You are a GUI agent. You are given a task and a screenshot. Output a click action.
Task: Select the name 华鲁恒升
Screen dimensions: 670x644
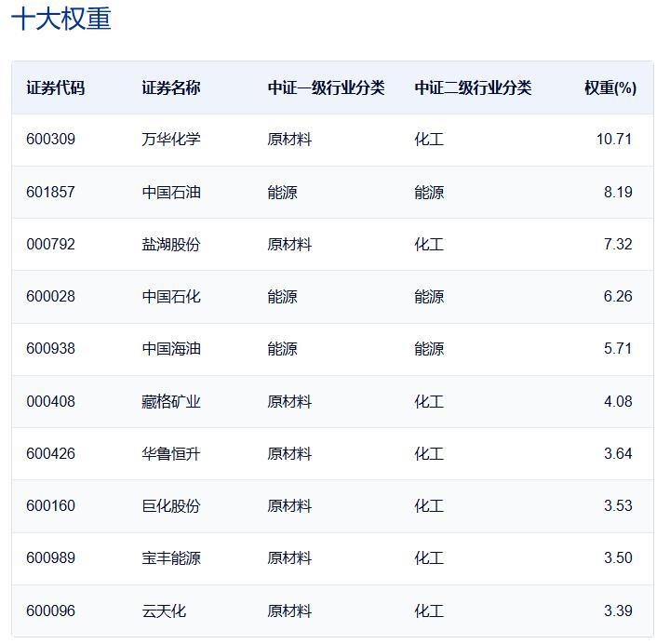pyautogui.click(x=171, y=453)
